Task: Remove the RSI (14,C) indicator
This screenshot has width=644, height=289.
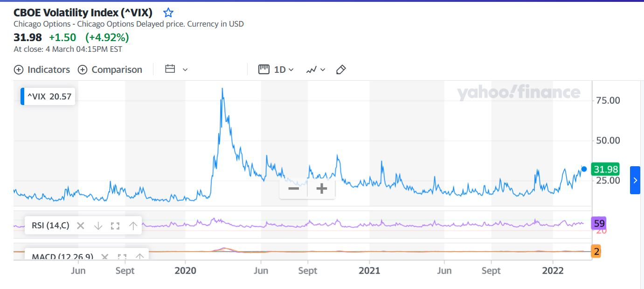Action: click(x=81, y=226)
